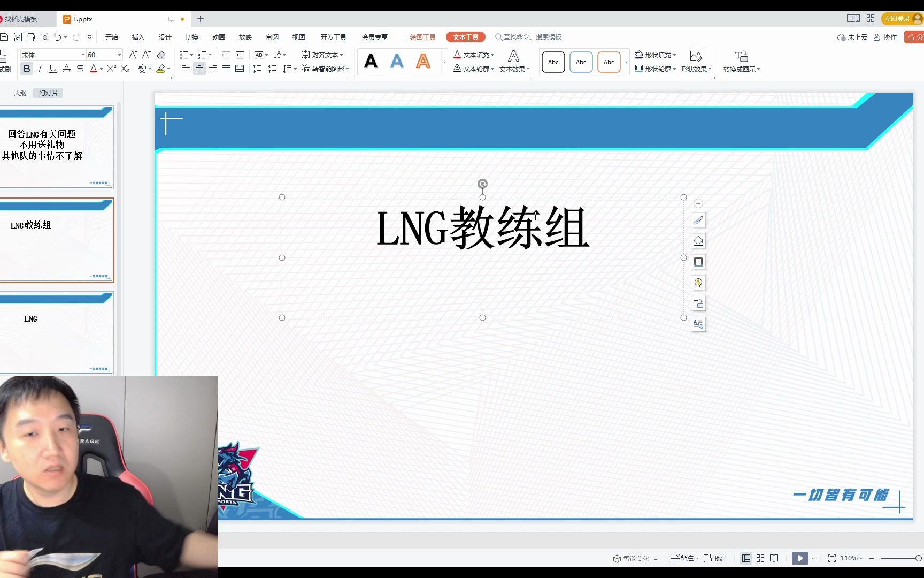Expand 文本填充 dropdown
The image size is (924, 578).
492,55
